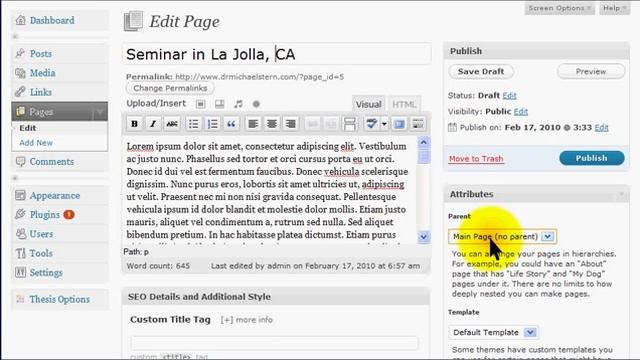Open the Screen Options panel

pos(559,8)
